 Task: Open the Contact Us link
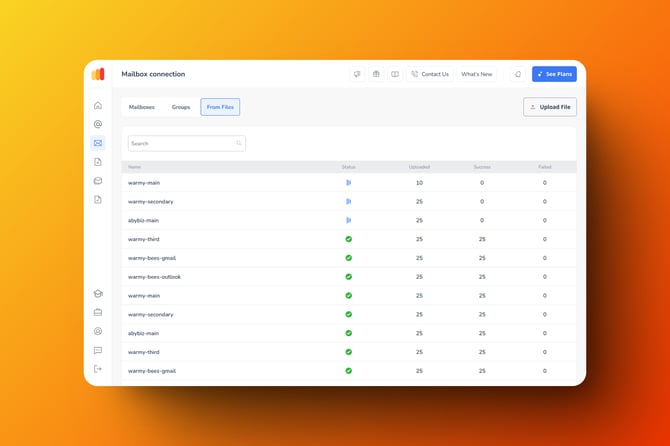pos(430,74)
